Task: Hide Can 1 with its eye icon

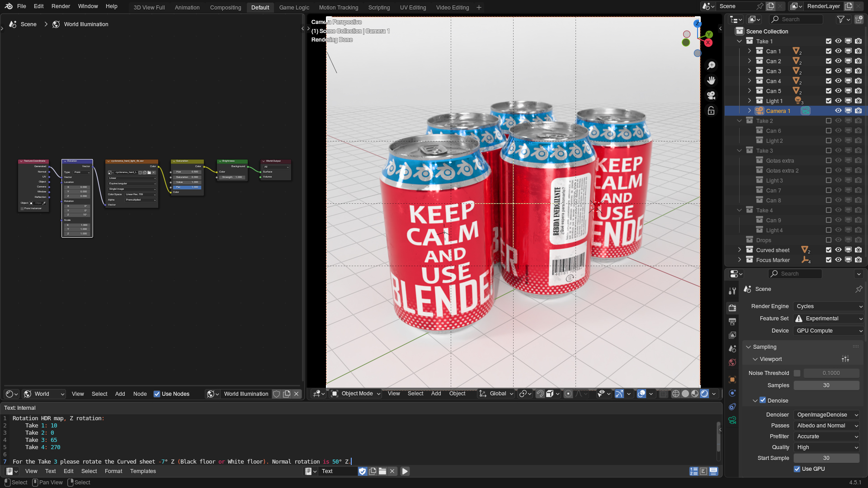Action: pos(839,51)
